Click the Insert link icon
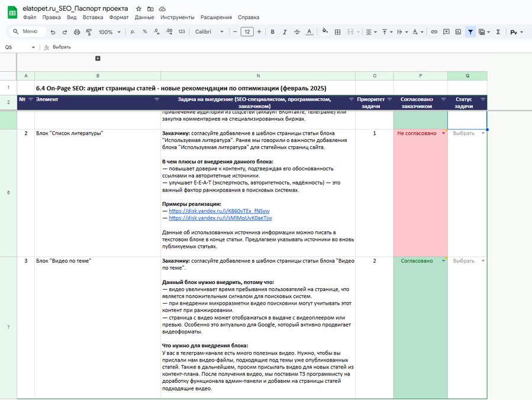This screenshot has height=400, width=532. [434, 32]
